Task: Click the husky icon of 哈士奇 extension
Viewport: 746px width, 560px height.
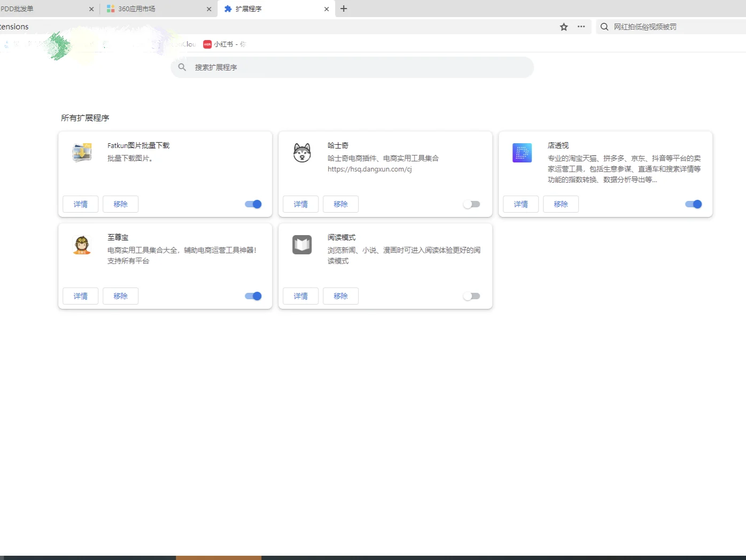Action: click(301, 152)
